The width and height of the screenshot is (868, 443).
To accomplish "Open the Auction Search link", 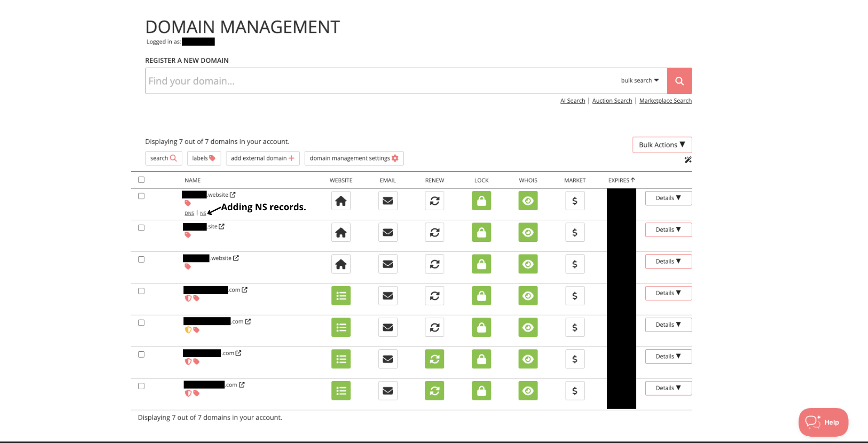I will pyautogui.click(x=612, y=101).
